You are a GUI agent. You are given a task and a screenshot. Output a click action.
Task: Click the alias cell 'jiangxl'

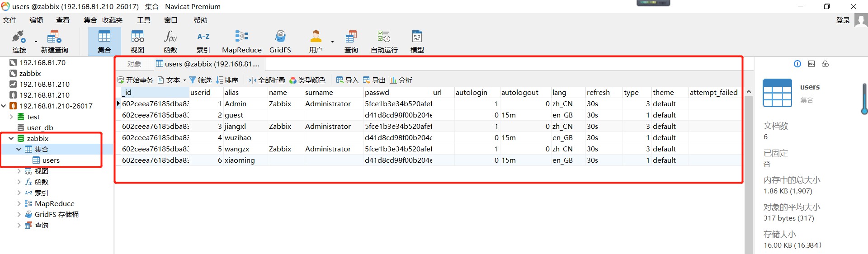pos(245,126)
